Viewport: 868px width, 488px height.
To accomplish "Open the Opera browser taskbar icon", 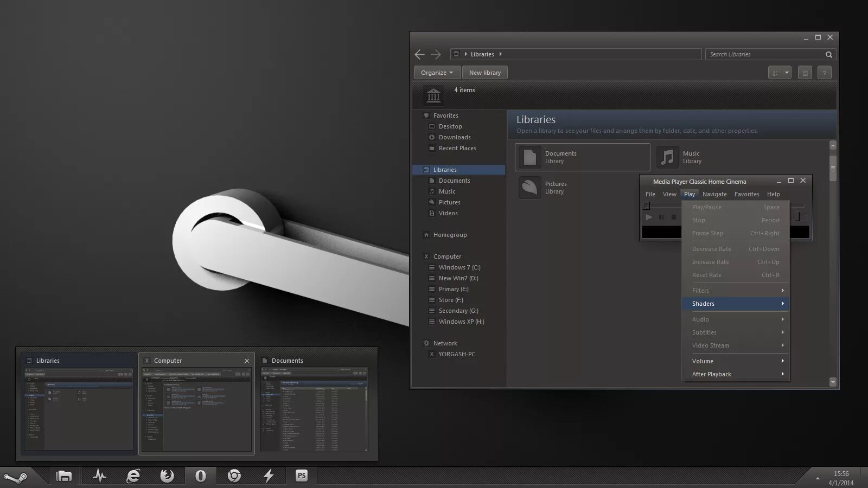I will [x=201, y=476].
